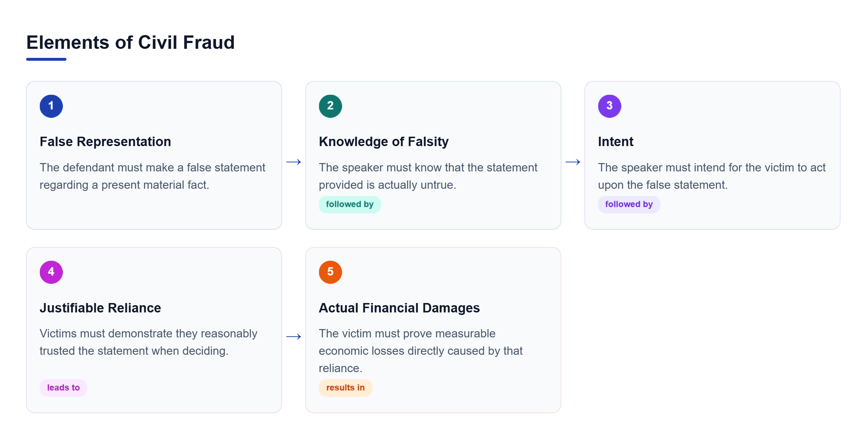868x439 pixels.
Task: Click the 'followed by' tag under Intent
Action: 629,204
